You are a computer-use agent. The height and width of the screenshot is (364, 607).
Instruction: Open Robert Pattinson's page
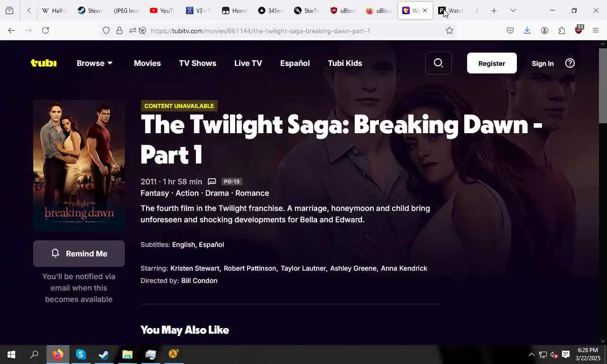[250, 268]
